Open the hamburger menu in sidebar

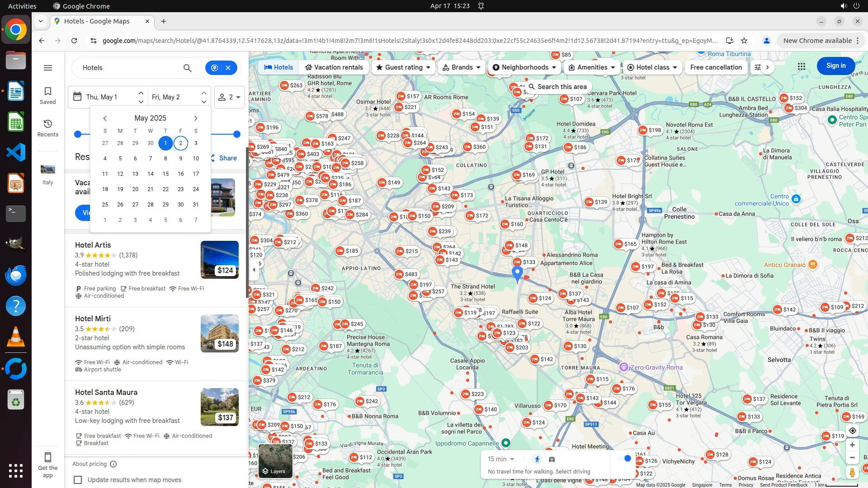(x=48, y=68)
